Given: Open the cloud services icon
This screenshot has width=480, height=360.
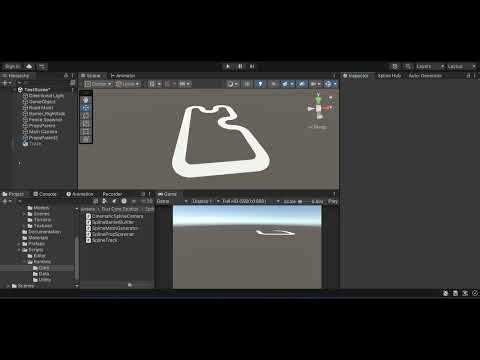Looking at the screenshot, I should click(x=29, y=67).
